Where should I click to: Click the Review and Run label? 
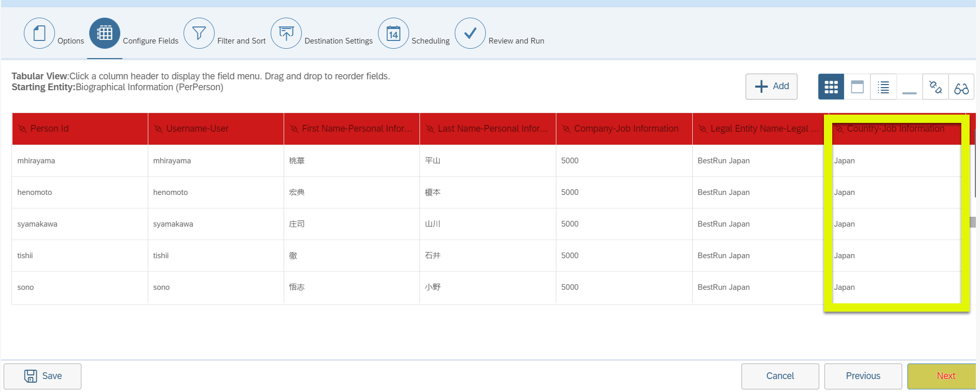pos(516,41)
